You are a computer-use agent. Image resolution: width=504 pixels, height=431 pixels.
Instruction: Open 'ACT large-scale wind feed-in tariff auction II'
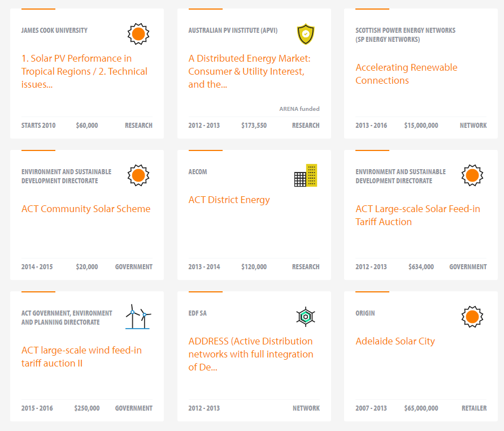coord(81,357)
